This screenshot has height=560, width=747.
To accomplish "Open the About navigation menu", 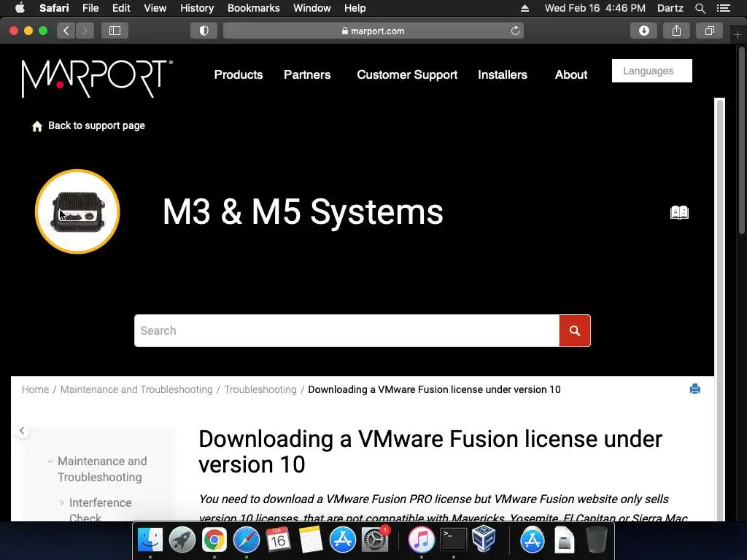I will [x=570, y=75].
